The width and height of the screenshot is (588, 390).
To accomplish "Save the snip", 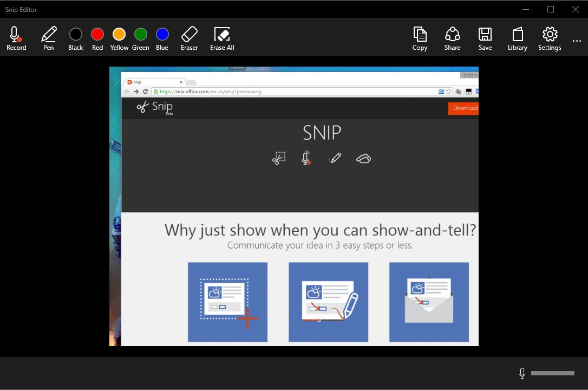I will coord(485,38).
